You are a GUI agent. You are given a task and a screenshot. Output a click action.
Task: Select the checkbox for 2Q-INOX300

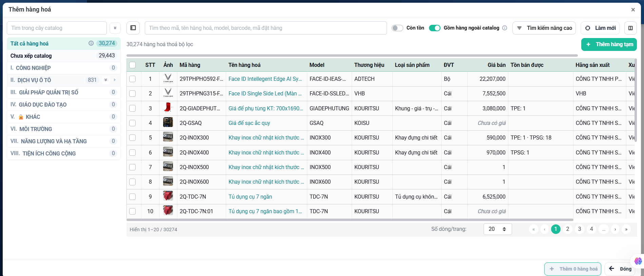pyautogui.click(x=133, y=137)
